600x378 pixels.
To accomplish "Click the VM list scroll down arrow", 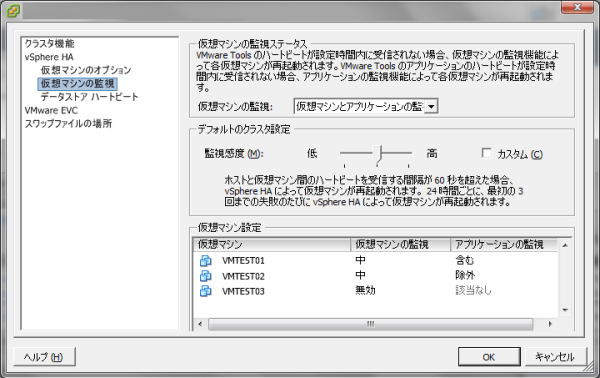I will 565,310.
